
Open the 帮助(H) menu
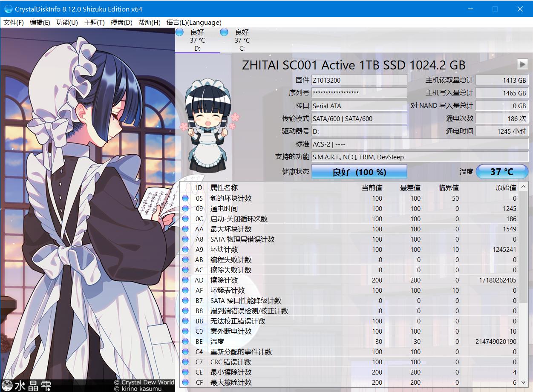pos(149,23)
